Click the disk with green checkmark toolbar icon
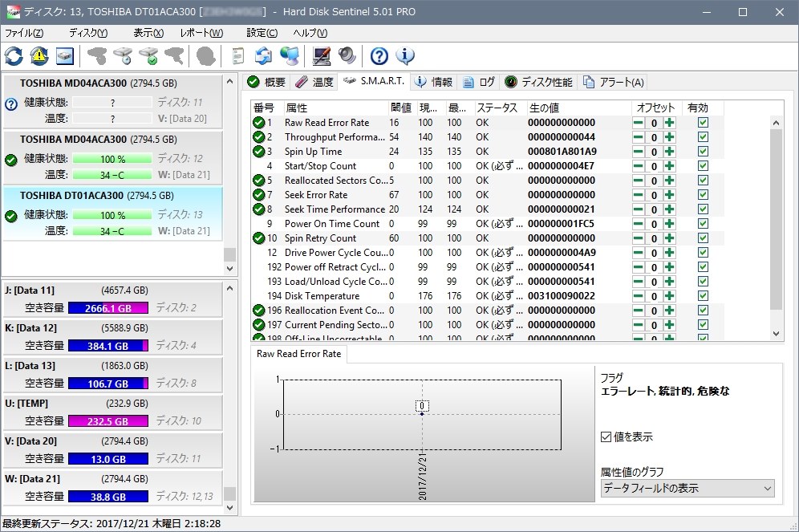Screen dimensions: 799x532 point(148,56)
